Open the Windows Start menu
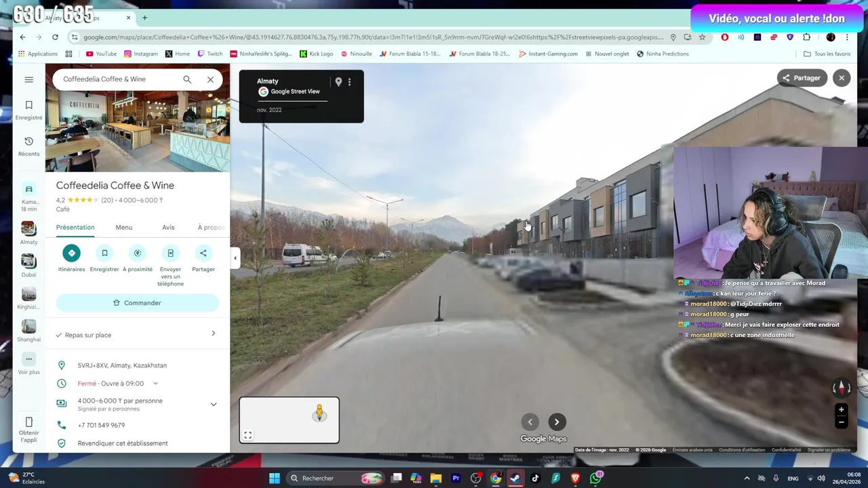 274,479
